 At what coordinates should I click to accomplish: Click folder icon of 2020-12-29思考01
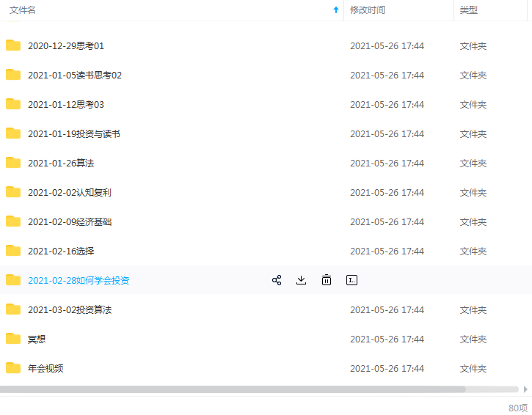click(x=13, y=45)
